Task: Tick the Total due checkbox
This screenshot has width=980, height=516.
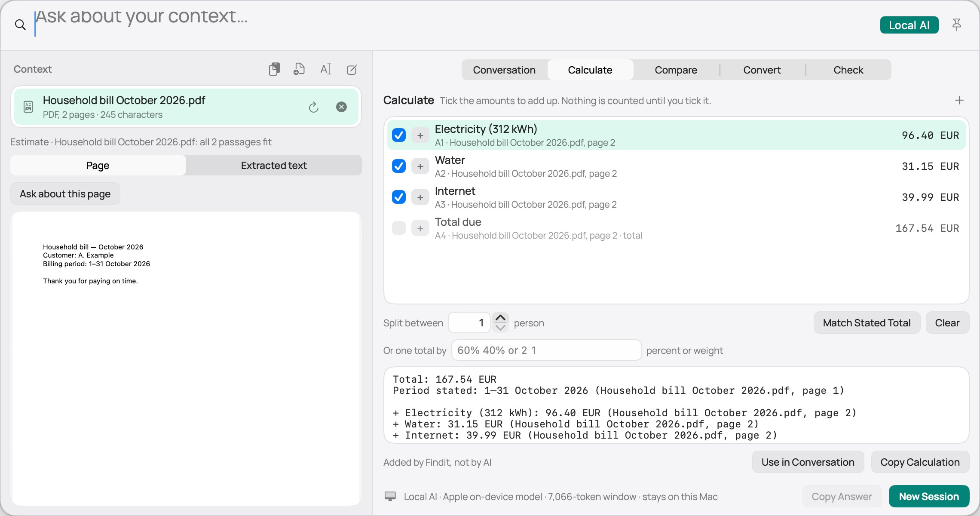Action: tap(399, 228)
